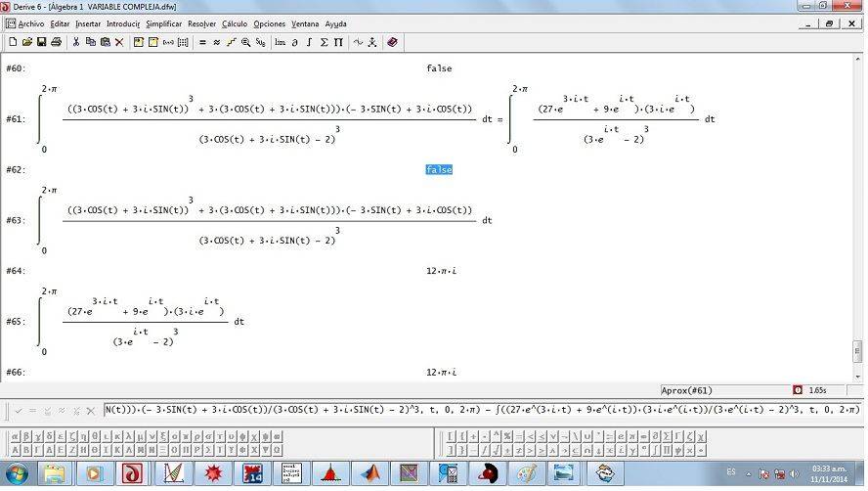Click the Approximate (≈) toolbar icon
The width and height of the screenshot is (868, 491).
pos(216,42)
